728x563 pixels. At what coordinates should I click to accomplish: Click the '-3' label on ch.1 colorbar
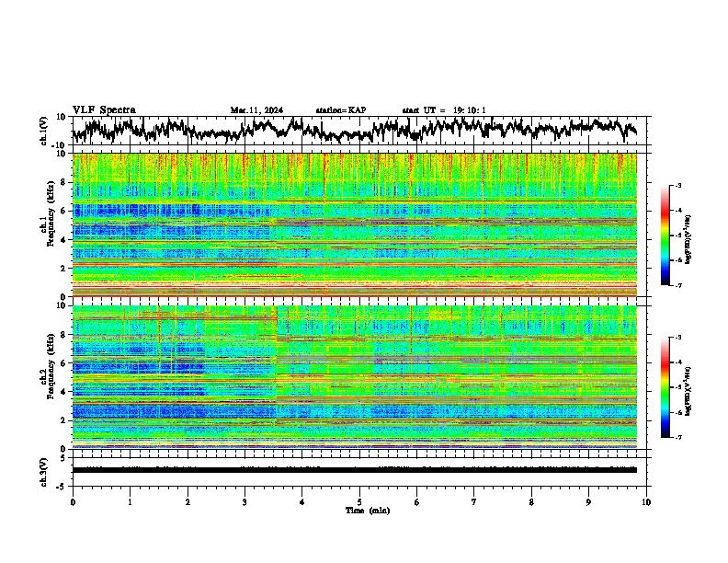click(677, 185)
